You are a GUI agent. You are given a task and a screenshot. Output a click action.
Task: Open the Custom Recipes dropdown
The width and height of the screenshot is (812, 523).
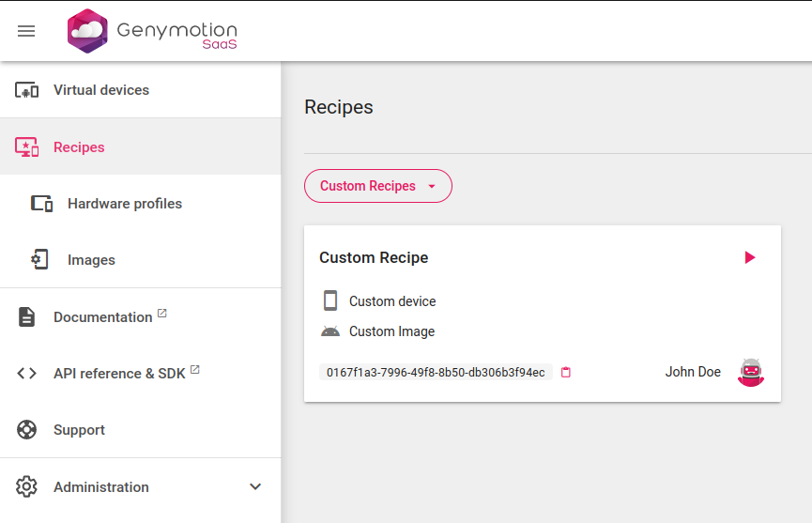pos(378,186)
